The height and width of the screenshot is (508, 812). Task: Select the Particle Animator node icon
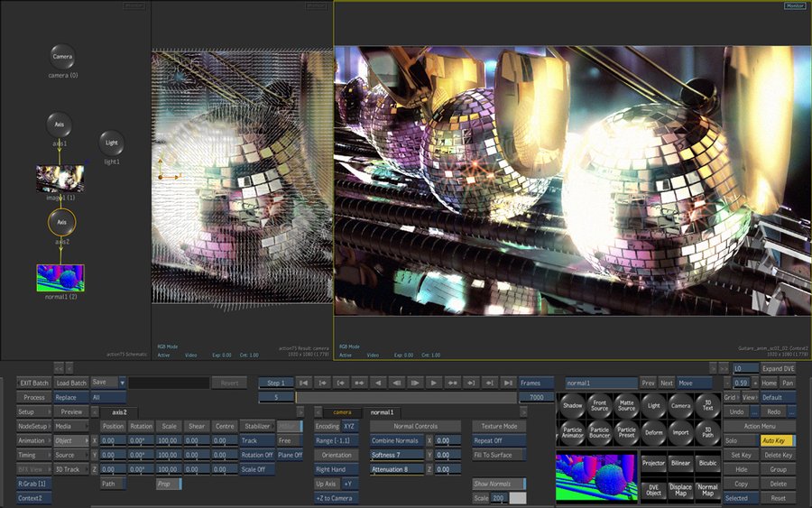(x=572, y=432)
